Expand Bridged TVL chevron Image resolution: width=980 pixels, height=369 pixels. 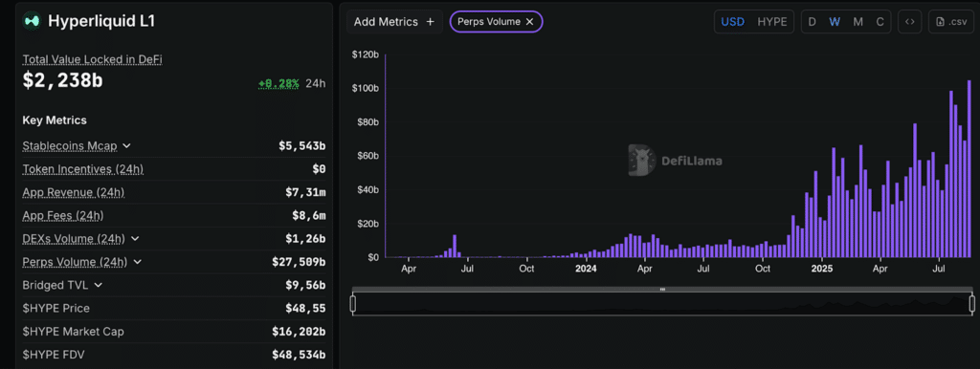coord(99,285)
